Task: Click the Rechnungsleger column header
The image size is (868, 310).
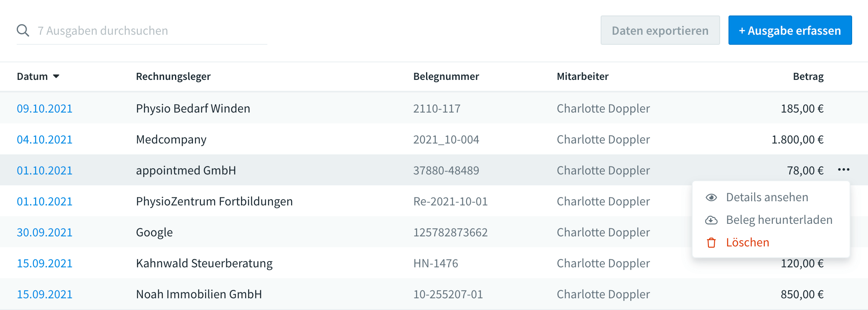Action: tap(173, 77)
